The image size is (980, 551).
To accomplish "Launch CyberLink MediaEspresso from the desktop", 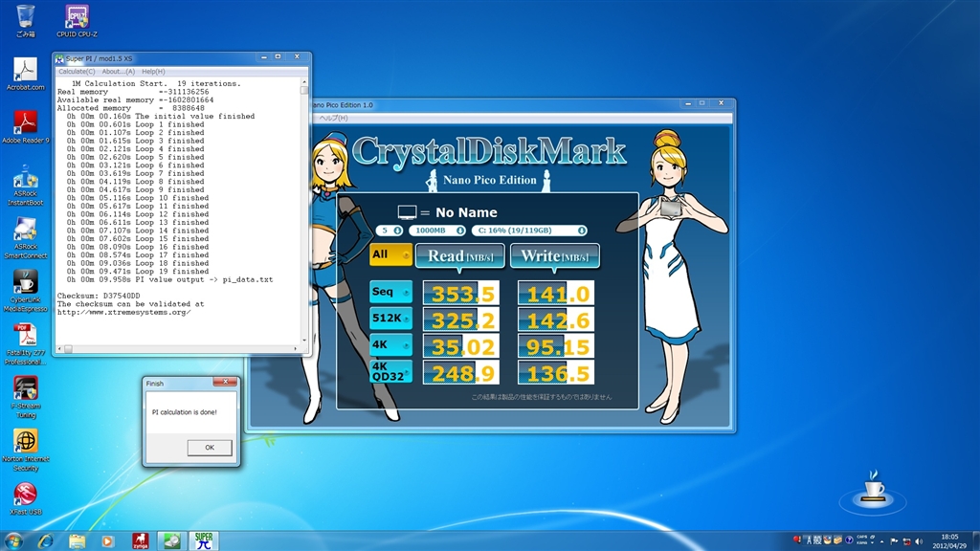I will coord(26,291).
